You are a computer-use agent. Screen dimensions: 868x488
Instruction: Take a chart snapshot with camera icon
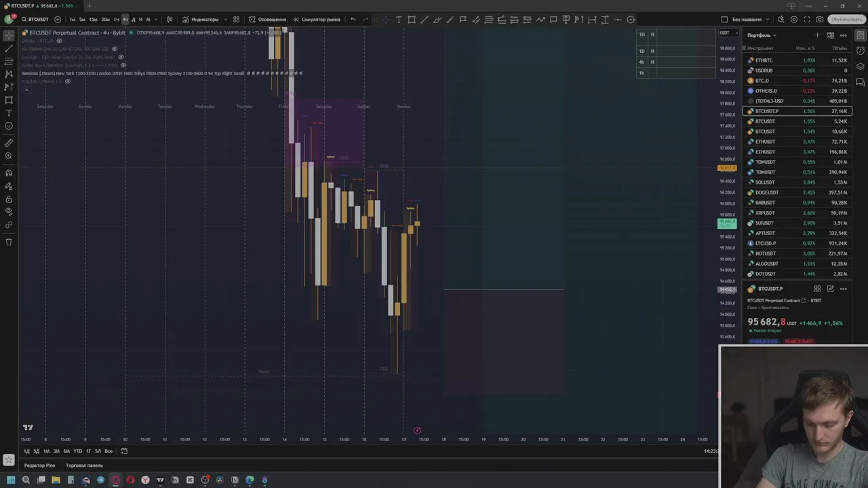pyautogui.click(x=820, y=20)
